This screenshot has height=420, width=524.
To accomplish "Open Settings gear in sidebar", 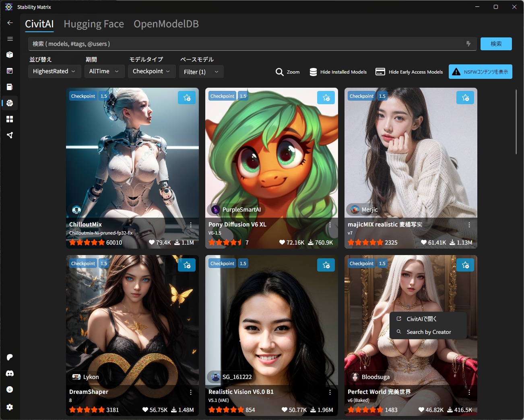I will pyautogui.click(x=10, y=407).
